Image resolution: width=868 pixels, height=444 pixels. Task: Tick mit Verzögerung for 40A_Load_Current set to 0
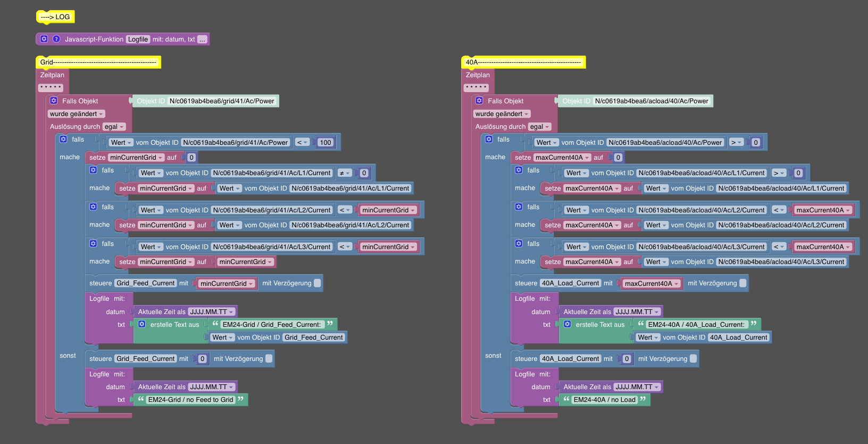[694, 359]
